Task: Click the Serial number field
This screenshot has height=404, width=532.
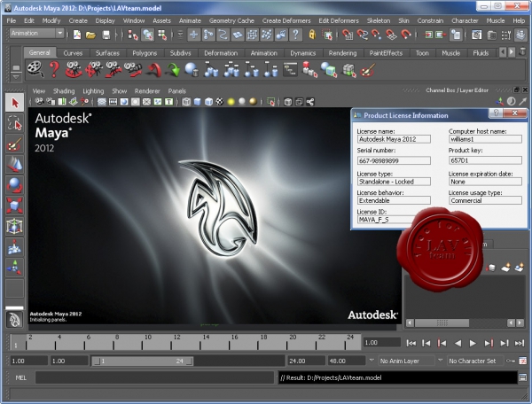Action: point(394,160)
